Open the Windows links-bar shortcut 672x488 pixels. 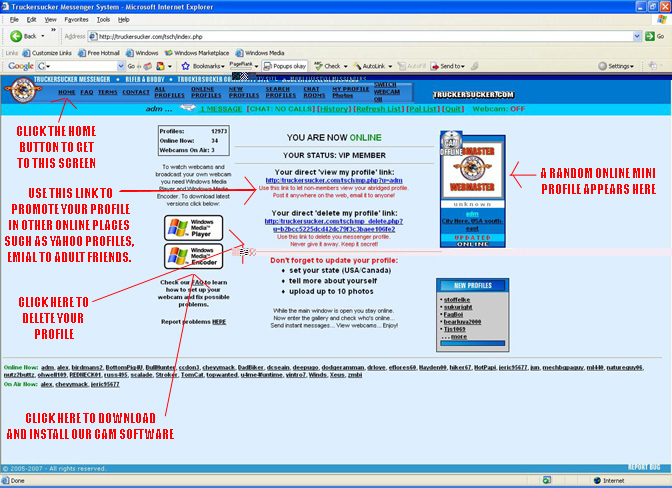(x=142, y=53)
